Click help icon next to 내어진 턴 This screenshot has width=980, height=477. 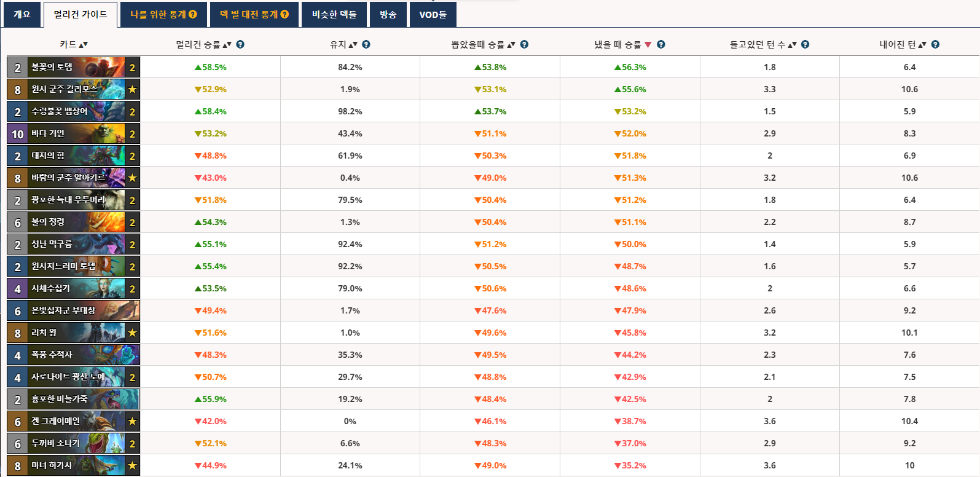935,44
